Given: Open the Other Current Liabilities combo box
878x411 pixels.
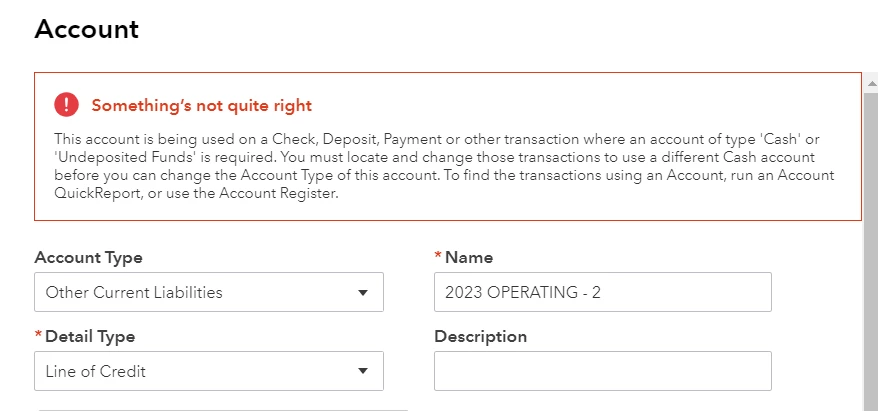Looking at the screenshot, I should pos(209,292).
